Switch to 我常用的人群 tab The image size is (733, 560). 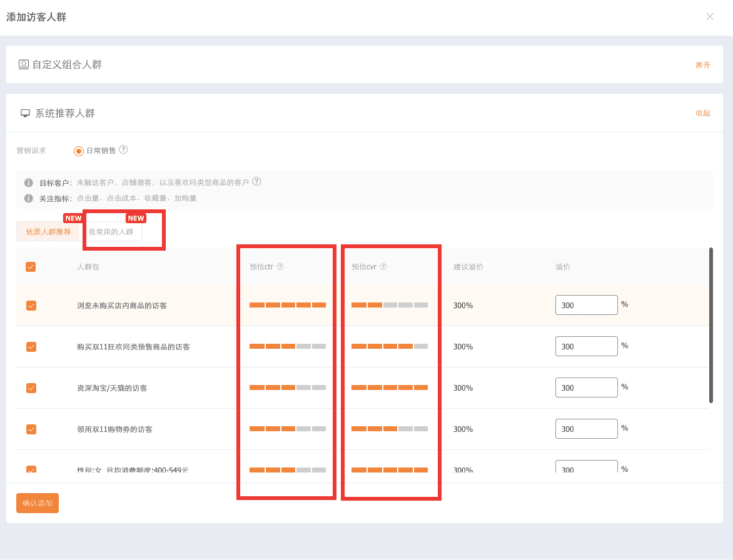pos(111,232)
